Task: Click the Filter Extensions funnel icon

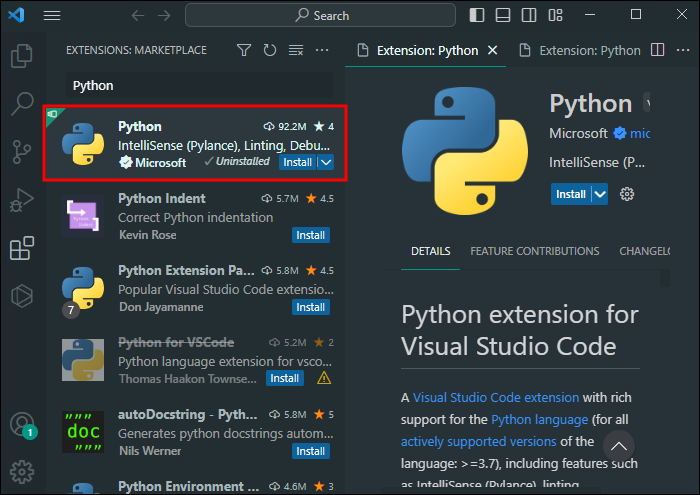Action: click(x=244, y=50)
